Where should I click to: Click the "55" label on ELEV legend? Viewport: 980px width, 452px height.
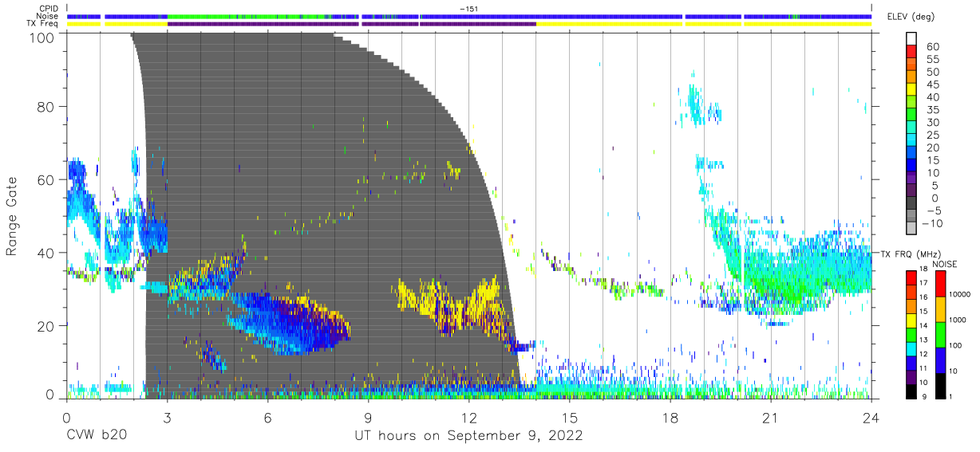coord(932,59)
